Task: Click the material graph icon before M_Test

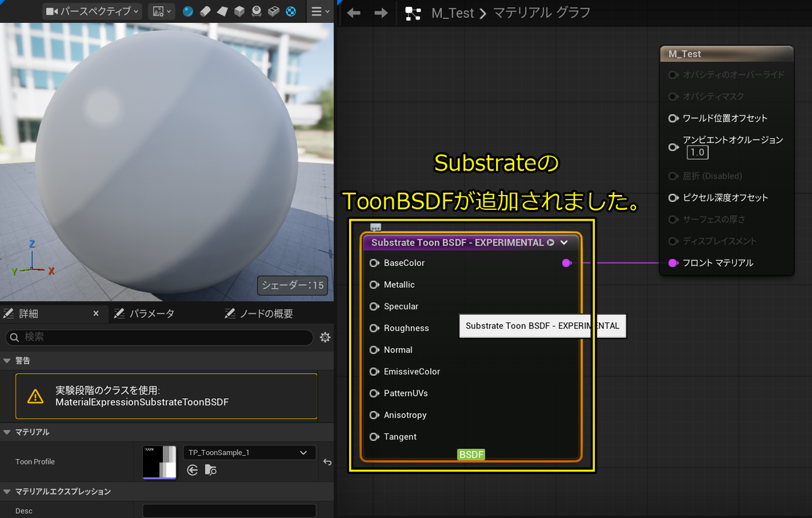Action: tap(413, 13)
